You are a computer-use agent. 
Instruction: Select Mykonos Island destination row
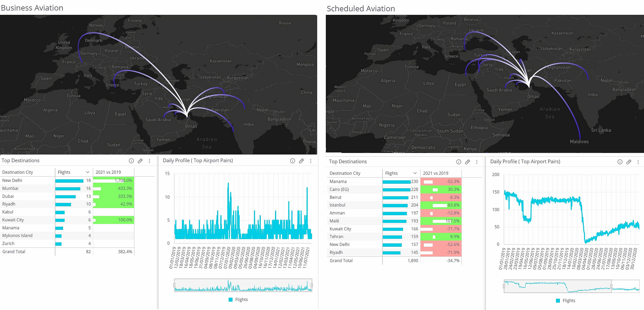point(67,235)
